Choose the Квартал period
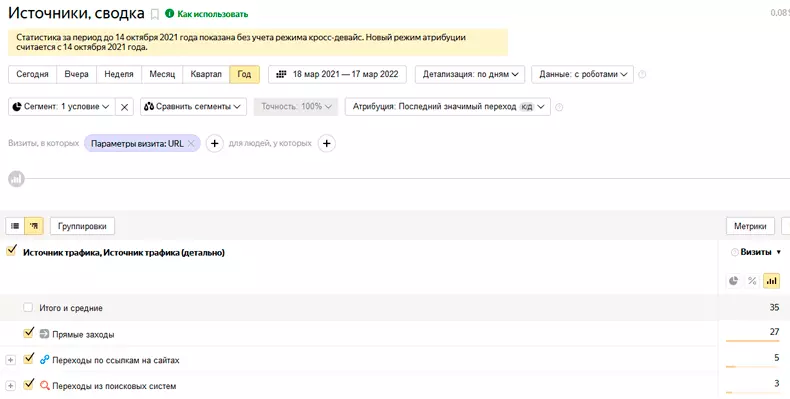Image resolution: width=790 pixels, height=399 pixels. (206, 74)
